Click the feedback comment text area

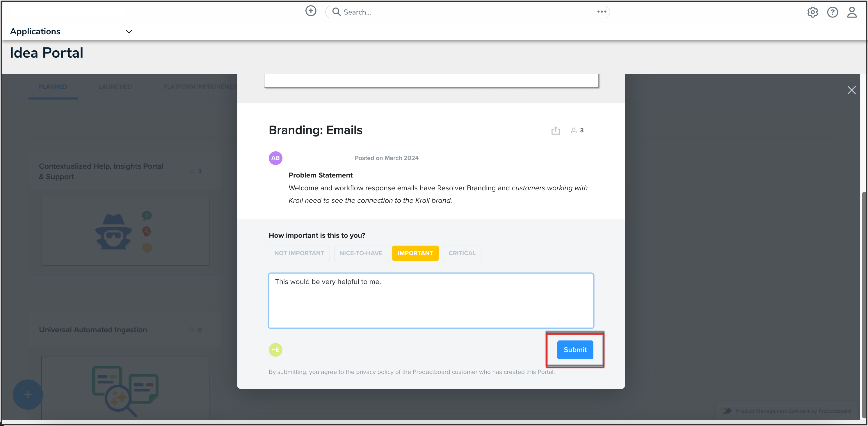431,300
